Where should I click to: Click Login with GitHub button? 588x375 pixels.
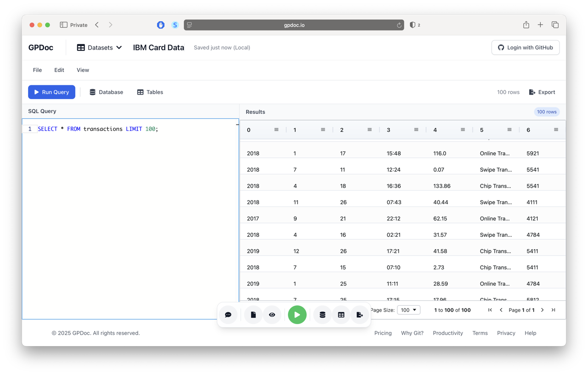526,48
